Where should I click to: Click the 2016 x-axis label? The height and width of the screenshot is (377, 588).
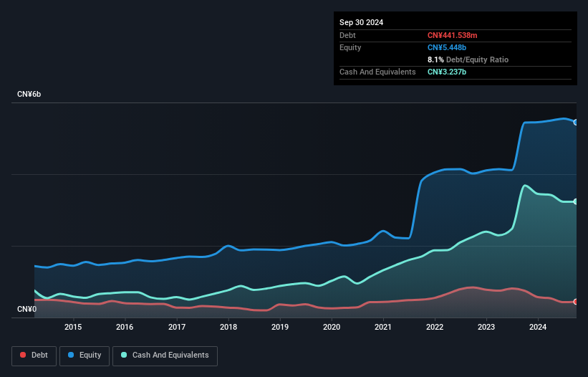(125, 327)
